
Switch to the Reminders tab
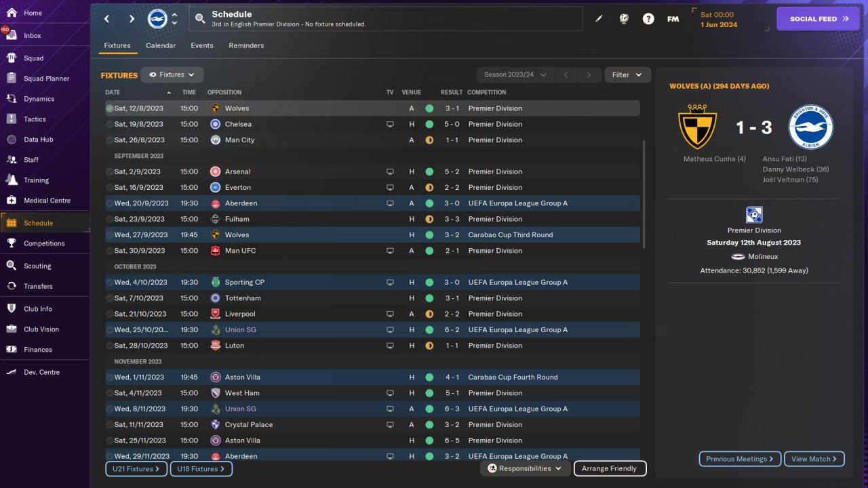point(246,45)
